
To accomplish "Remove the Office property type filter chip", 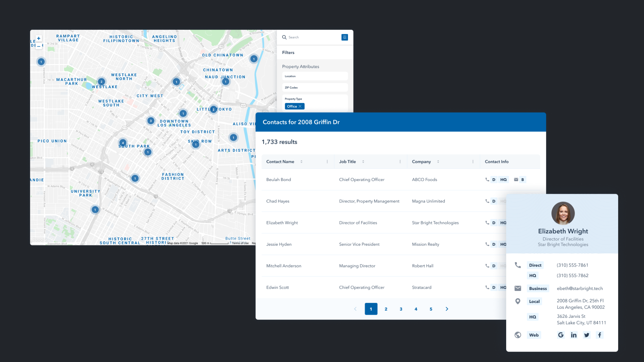I will (x=301, y=106).
